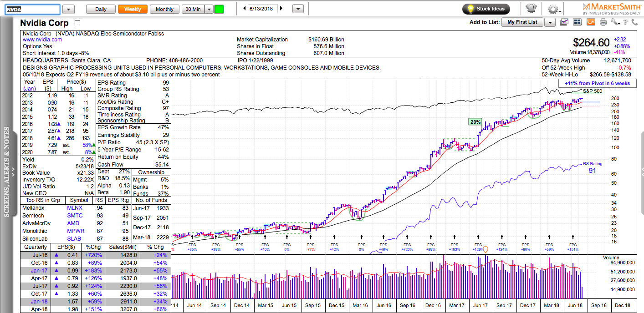The image size is (644, 313).
Task: Click the 20% gain label on chart
Action: click(x=475, y=121)
